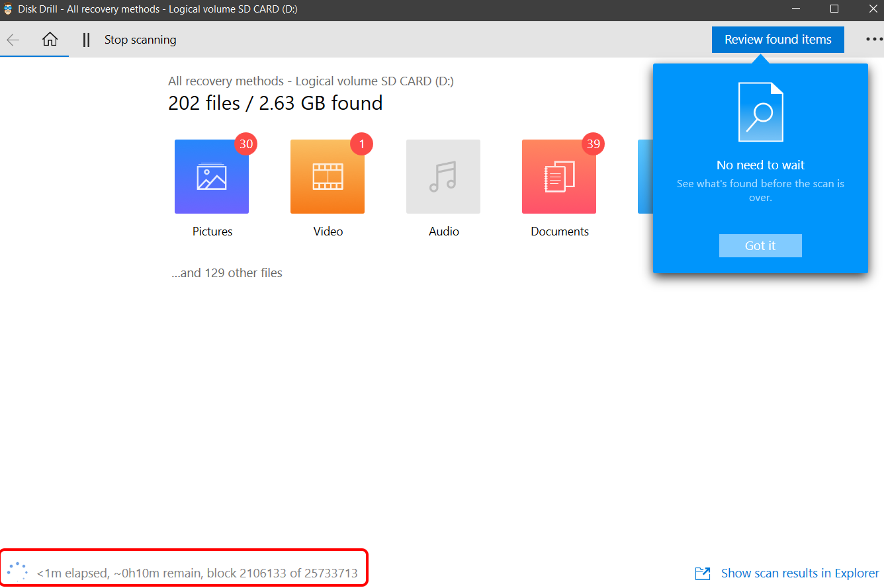
Task: Click the Video label
Action: [328, 231]
